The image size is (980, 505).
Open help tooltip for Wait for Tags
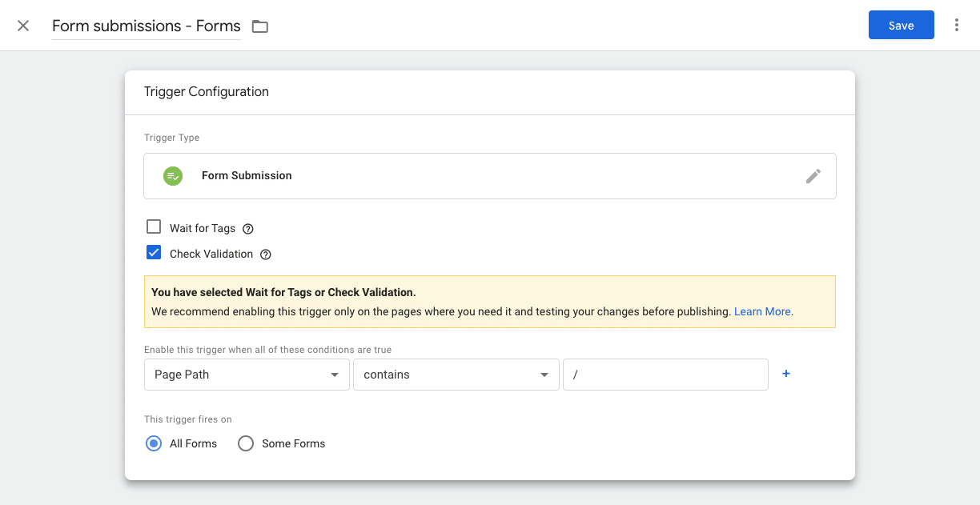248,229
